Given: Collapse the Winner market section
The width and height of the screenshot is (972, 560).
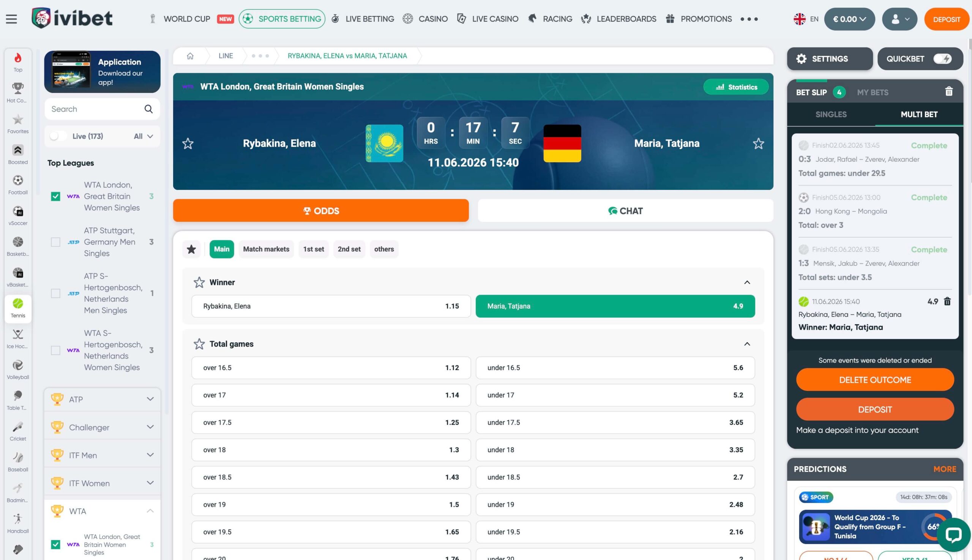Looking at the screenshot, I should tap(747, 282).
